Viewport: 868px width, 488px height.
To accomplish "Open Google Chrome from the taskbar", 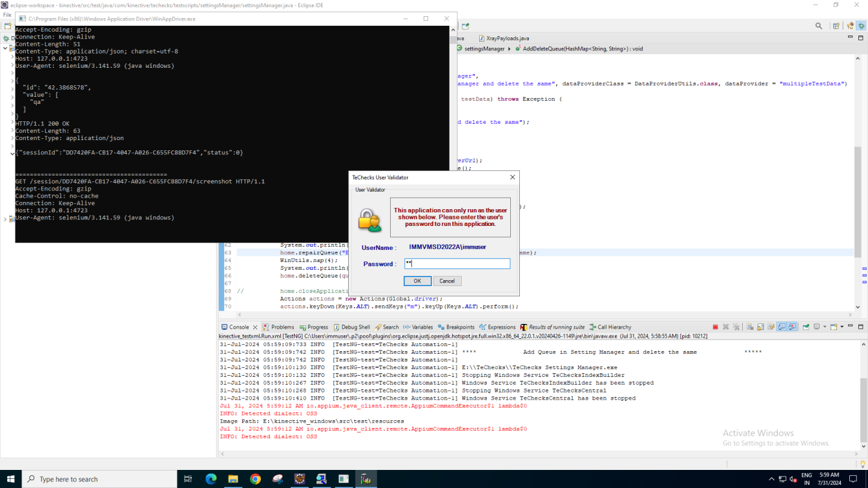I will 255,479.
